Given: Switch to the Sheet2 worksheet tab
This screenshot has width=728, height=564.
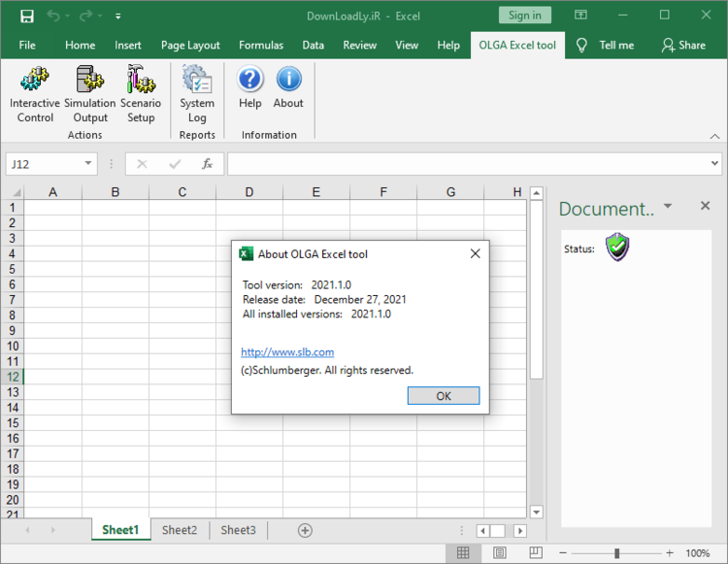Looking at the screenshot, I should [x=180, y=530].
